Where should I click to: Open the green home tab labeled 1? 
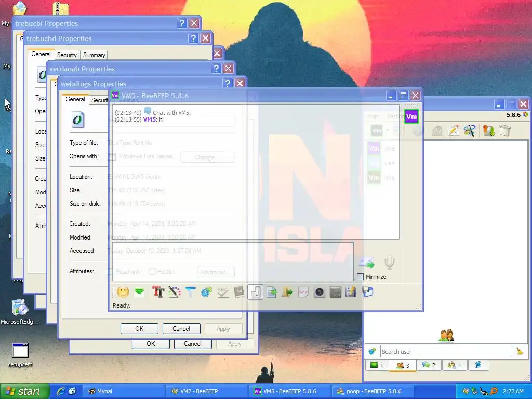[377, 365]
